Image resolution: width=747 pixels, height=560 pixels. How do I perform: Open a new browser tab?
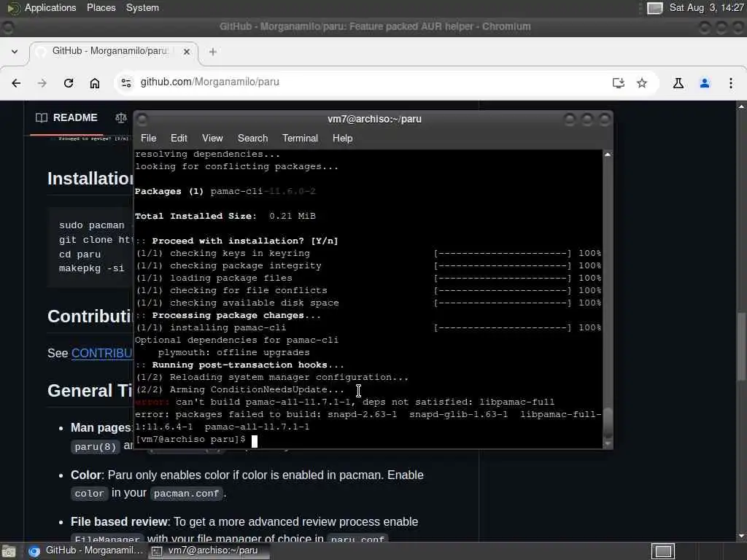click(x=213, y=52)
